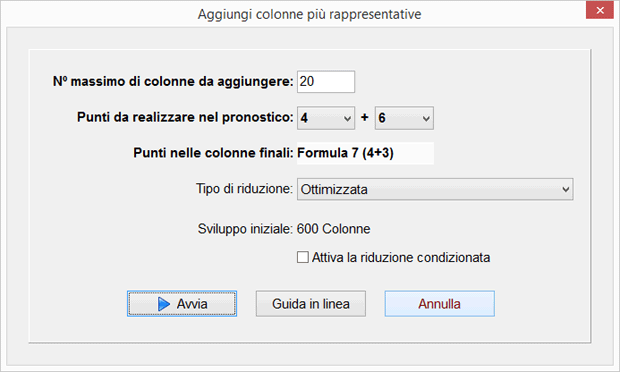Expand the Ottimizzata reduction type combo box
Viewport: 620px width, 372px height.
click(x=435, y=189)
